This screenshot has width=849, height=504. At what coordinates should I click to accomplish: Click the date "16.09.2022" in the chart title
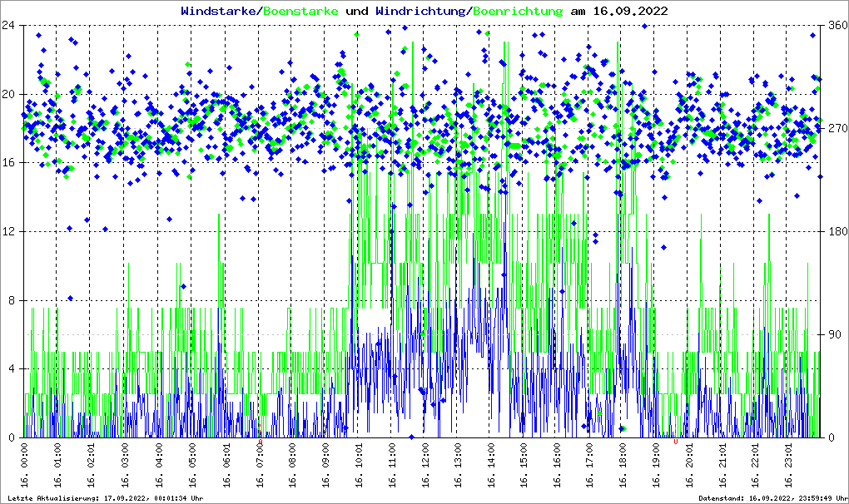pos(629,12)
